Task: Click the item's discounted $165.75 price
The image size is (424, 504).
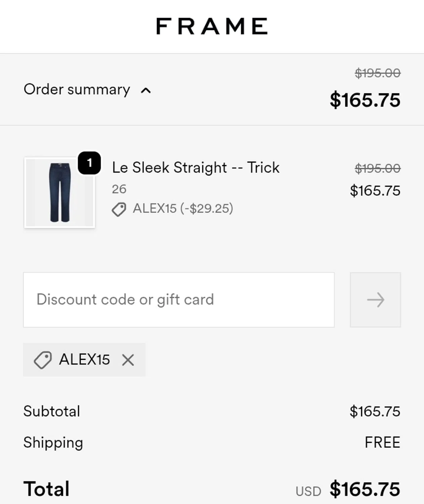Action: (375, 191)
